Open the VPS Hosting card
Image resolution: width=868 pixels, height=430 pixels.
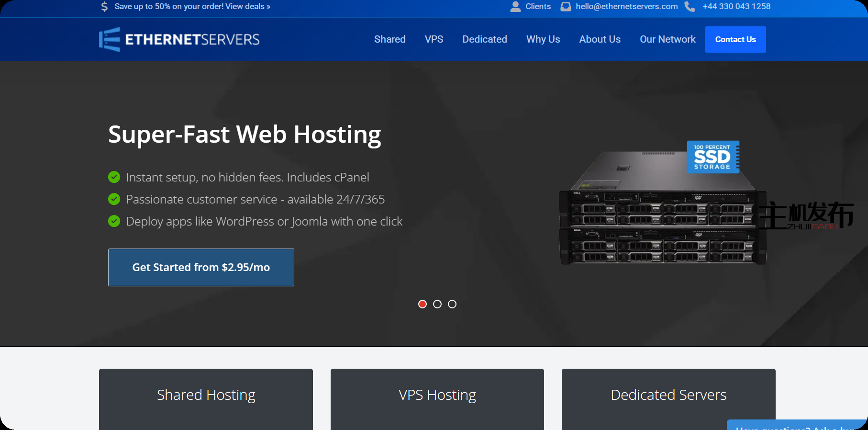pyautogui.click(x=437, y=396)
